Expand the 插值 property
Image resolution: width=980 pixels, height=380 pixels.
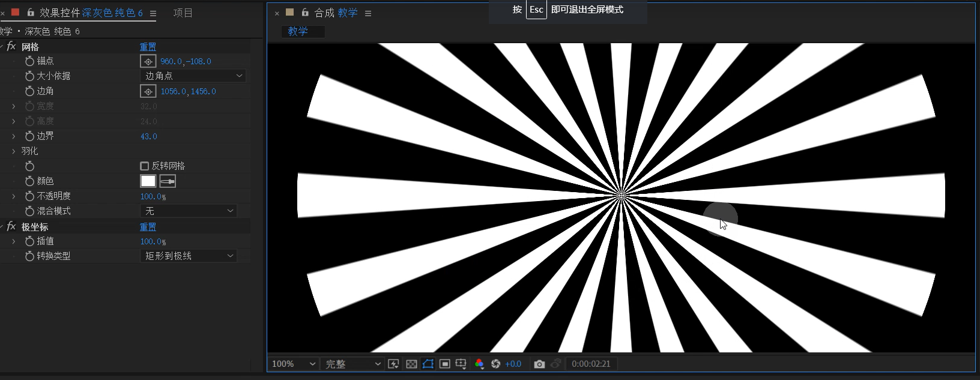[x=14, y=241]
